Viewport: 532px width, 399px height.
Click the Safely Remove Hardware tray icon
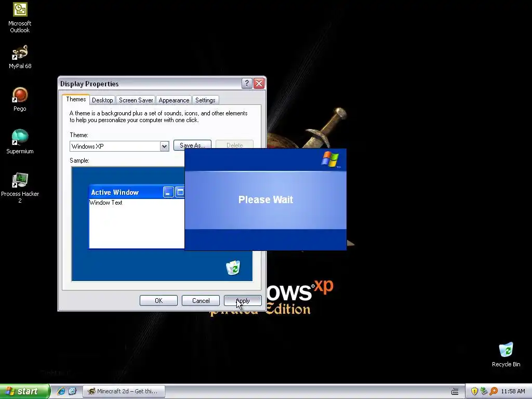484,391
